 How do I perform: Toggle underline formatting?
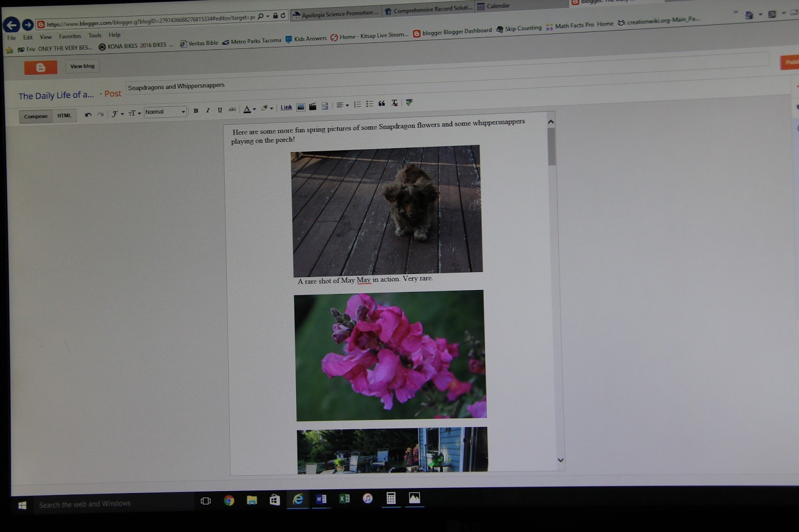point(220,110)
